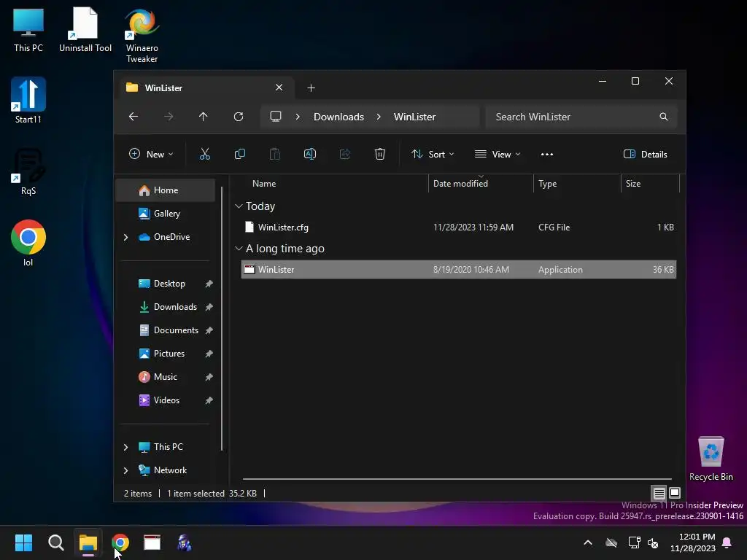Add a new tab
The height and width of the screenshot is (560, 747).
[311, 87]
